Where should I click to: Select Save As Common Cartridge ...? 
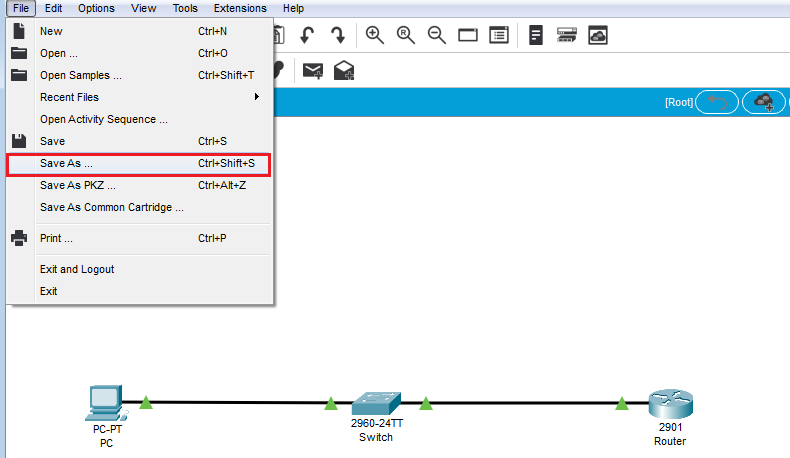[139, 207]
